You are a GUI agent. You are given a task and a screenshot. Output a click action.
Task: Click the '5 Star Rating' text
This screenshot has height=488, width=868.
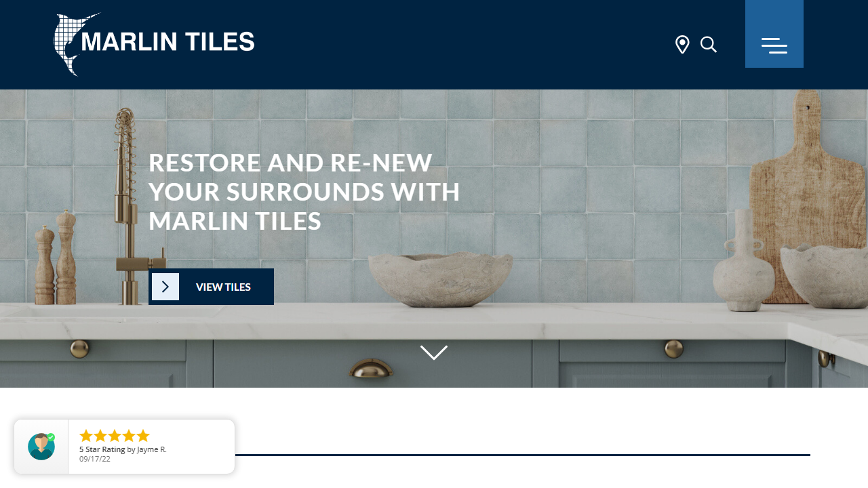pos(102,449)
